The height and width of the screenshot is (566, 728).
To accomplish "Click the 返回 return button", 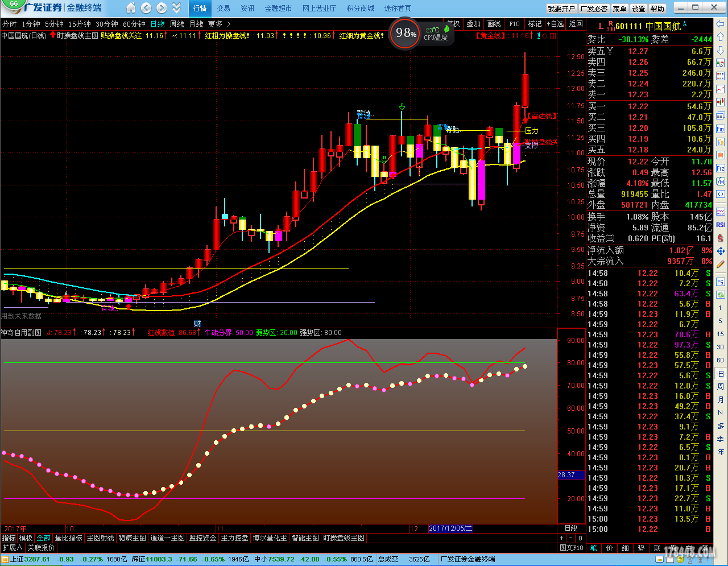I will tap(576, 24).
